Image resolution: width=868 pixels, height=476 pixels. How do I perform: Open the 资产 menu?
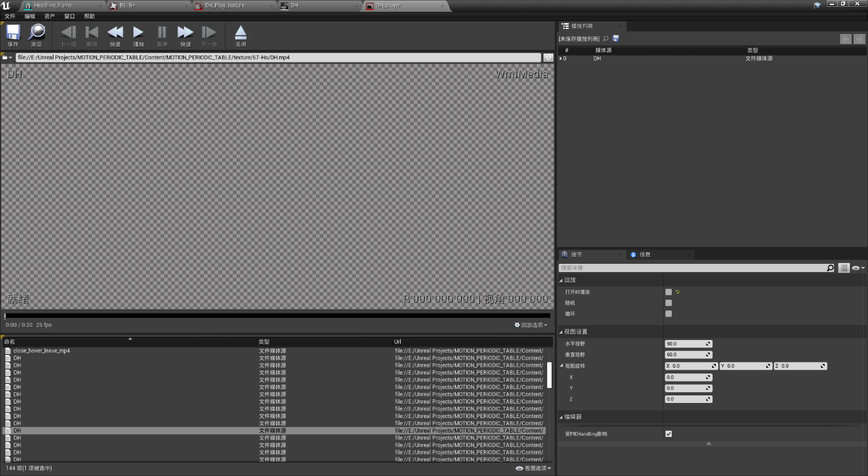tap(49, 16)
